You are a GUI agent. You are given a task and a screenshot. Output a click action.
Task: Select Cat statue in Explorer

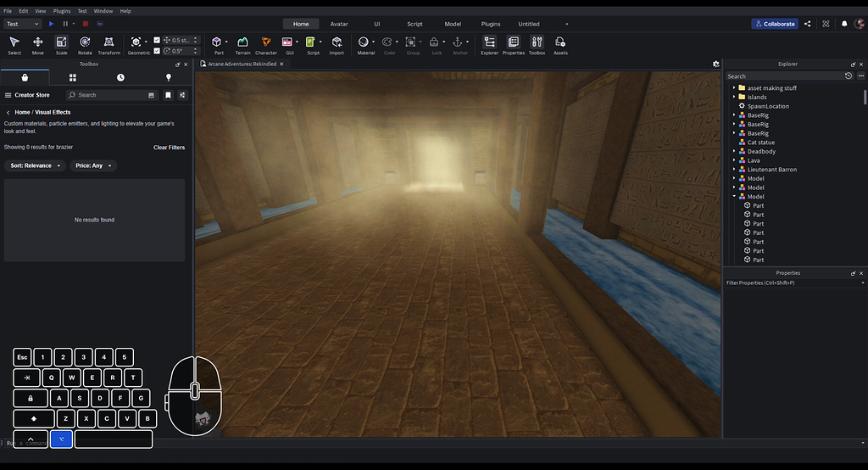[760, 143]
